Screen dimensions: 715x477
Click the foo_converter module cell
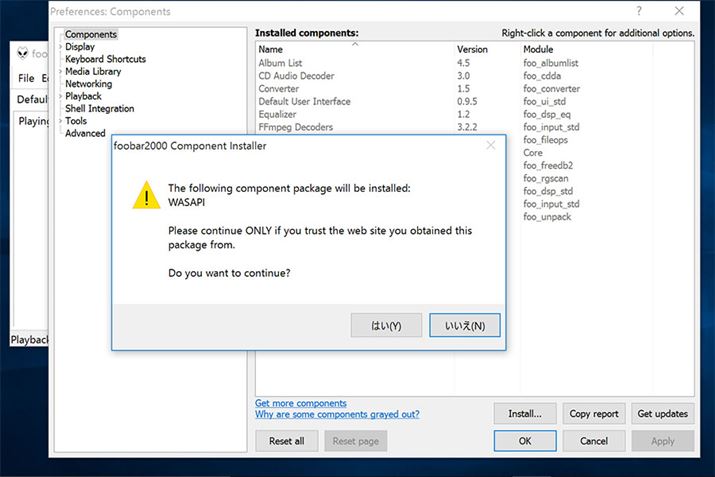[551, 88]
